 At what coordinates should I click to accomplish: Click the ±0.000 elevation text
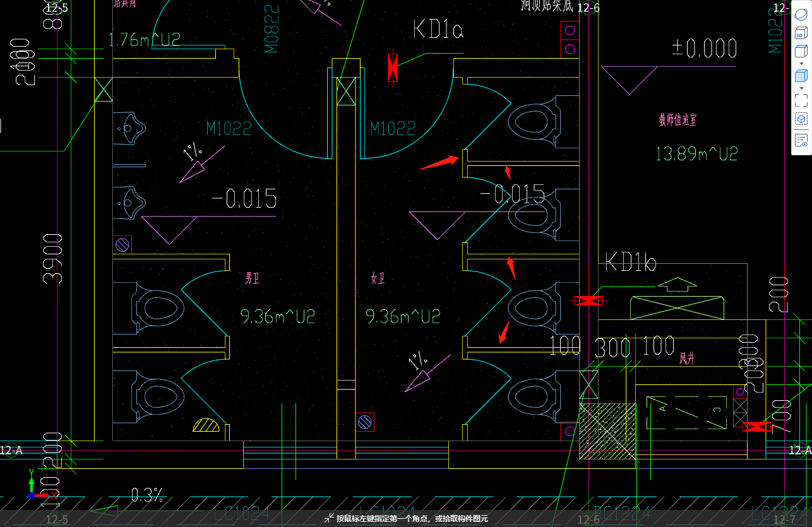coord(705,49)
